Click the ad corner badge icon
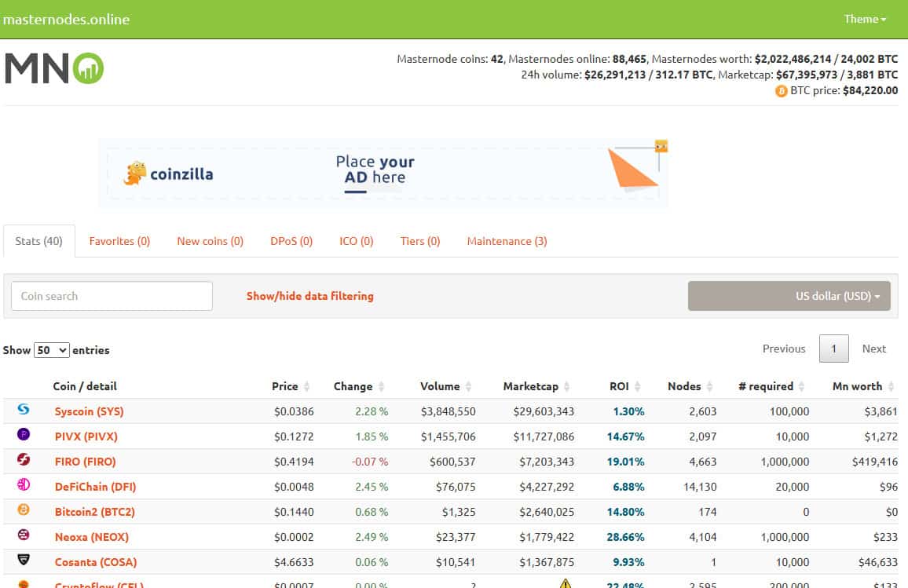The height and width of the screenshot is (588, 908). coord(661,146)
